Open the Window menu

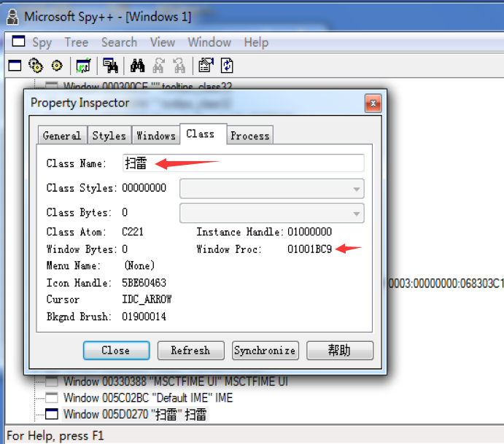(x=209, y=42)
